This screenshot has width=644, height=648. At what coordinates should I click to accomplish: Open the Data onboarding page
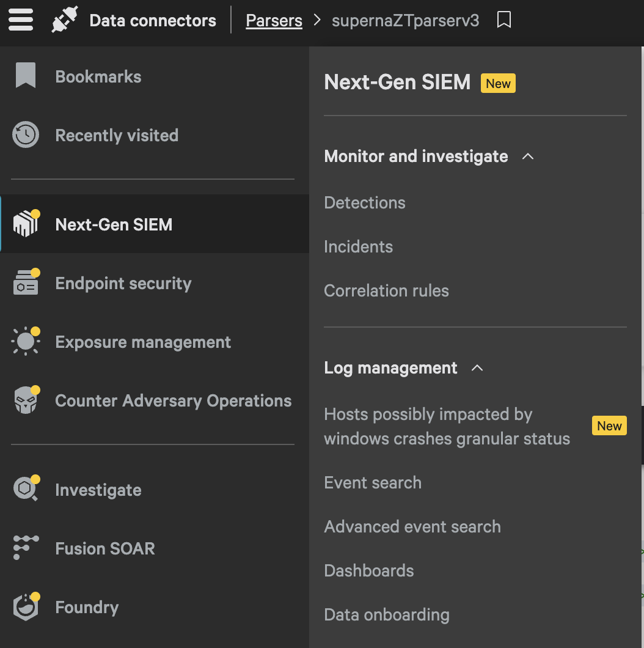point(387,614)
